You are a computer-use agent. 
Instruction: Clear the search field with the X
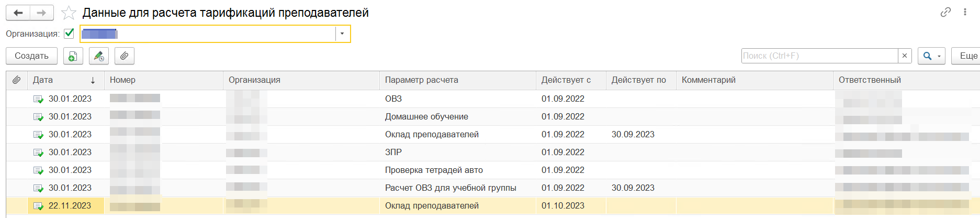(905, 56)
